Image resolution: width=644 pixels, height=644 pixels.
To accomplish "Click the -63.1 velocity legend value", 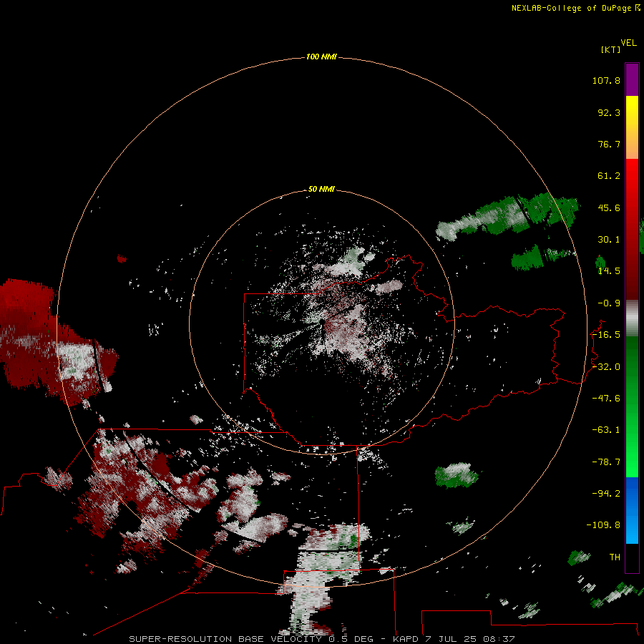I will (606, 430).
